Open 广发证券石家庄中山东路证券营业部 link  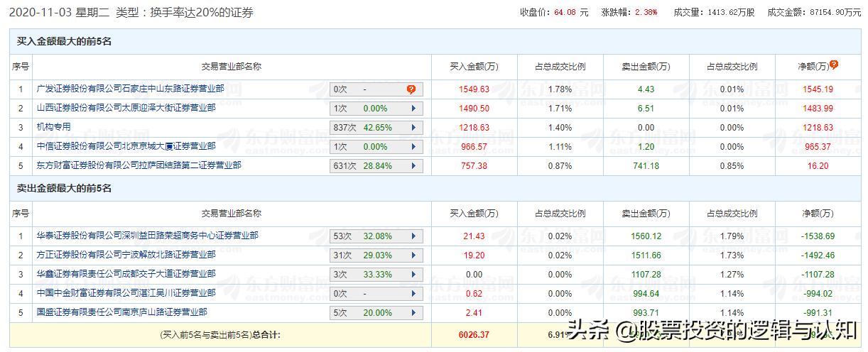click(x=130, y=89)
